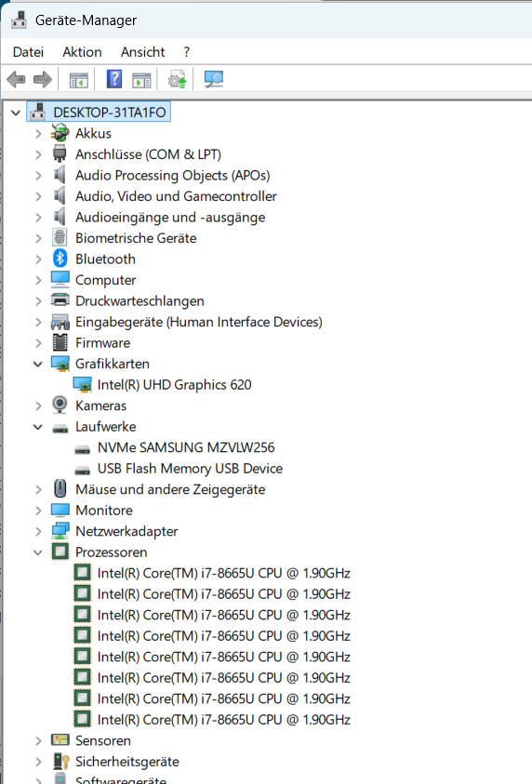The image size is (532, 784).
Task: Select NVMe SAMSUNG MZVLW256 drive
Action: 186,447
